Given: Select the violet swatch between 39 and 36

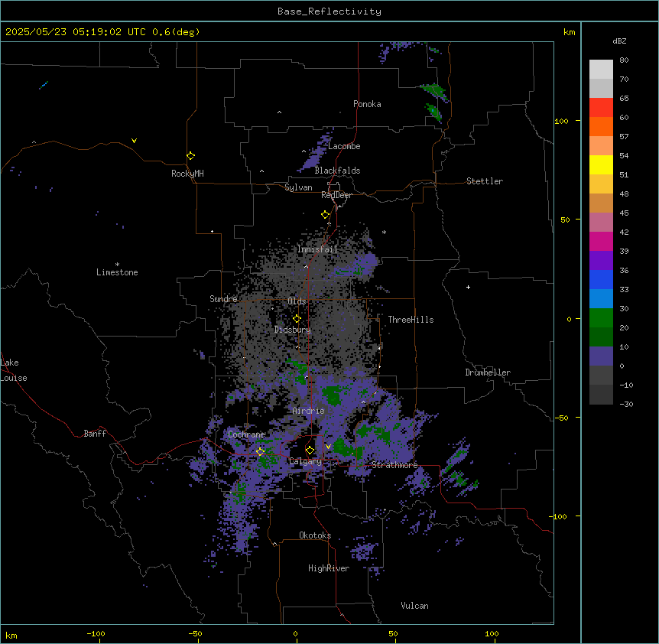Looking at the screenshot, I should [601, 261].
